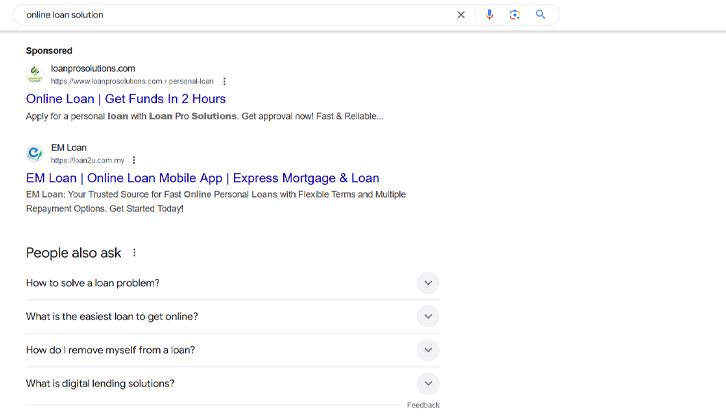Click 'EM Loan: Your Trusted Source' description
Screen dimensions: 726x418
[x=216, y=201]
